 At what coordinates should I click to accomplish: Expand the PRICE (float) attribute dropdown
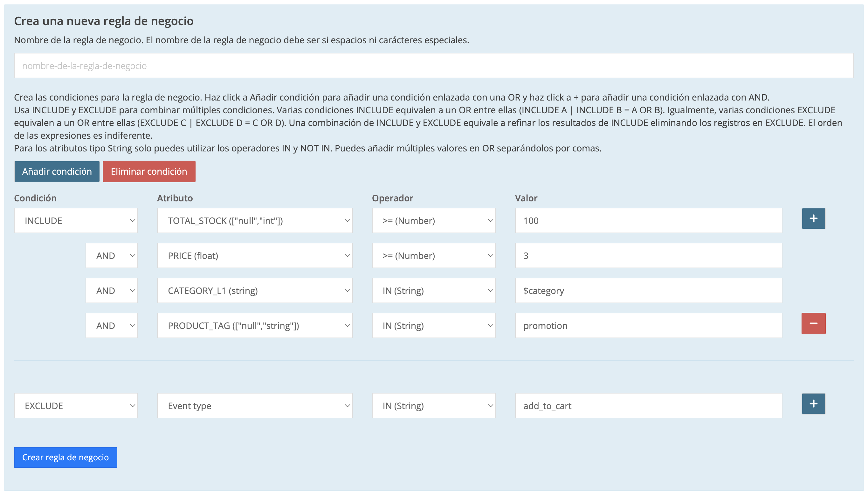pyautogui.click(x=254, y=256)
